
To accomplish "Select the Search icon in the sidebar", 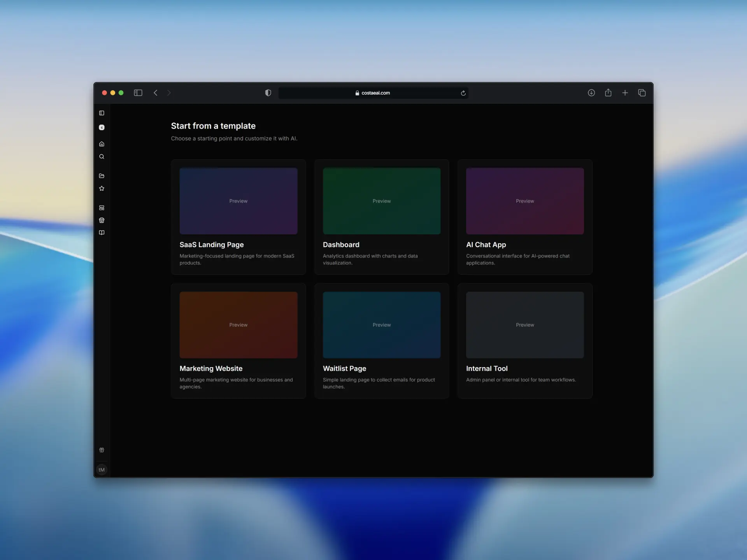I will pos(102,156).
